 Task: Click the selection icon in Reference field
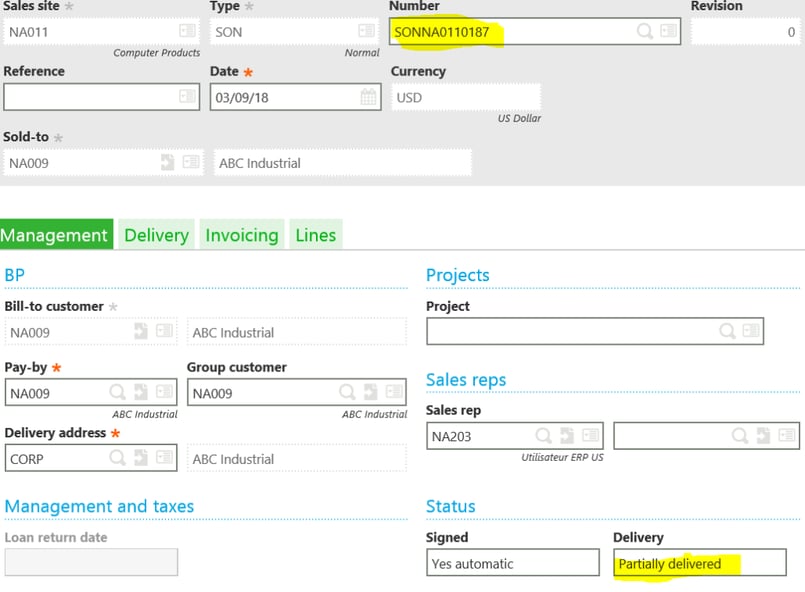[x=188, y=97]
